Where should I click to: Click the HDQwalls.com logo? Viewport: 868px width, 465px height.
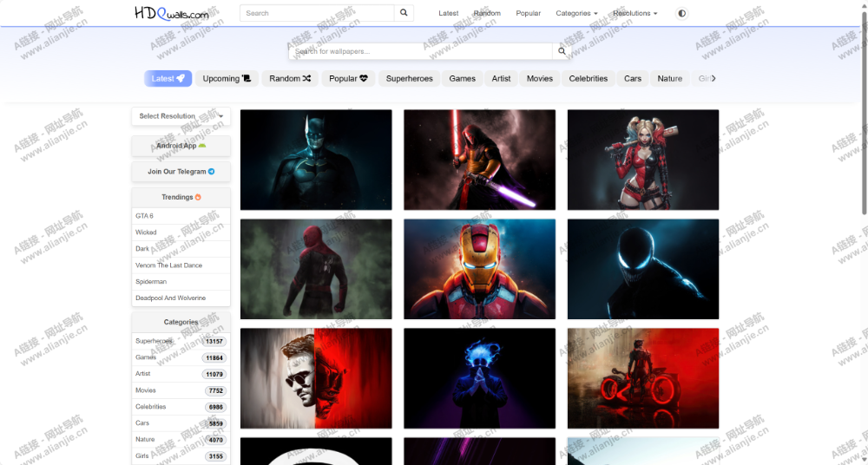pos(172,13)
